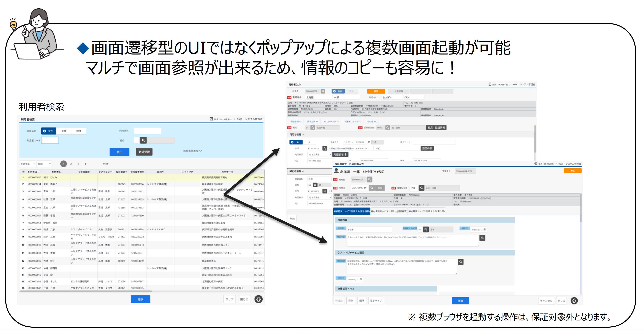Open the 拠点 lookup magnifier on the search screen
Image resolution: width=644 pixels, height=330 pixels.
[x=143, y=140]
